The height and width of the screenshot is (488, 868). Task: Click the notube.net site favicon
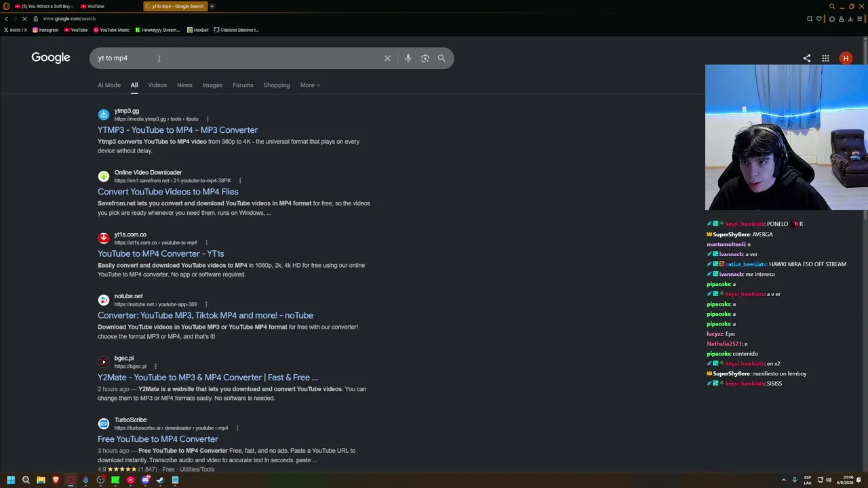tap(103, 300)
